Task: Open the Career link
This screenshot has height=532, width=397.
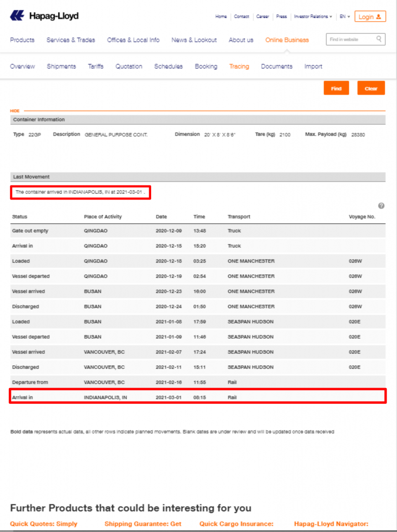Action: tap(262, 17)
